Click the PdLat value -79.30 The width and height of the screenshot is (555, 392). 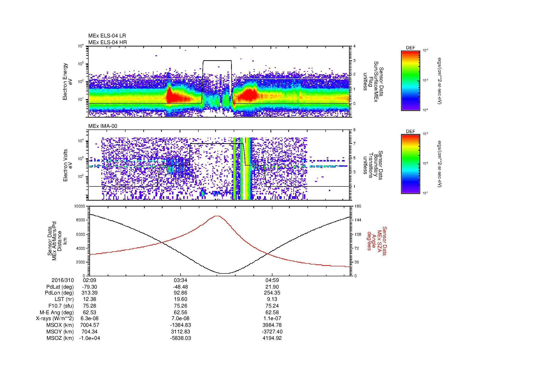coord(89,287)
